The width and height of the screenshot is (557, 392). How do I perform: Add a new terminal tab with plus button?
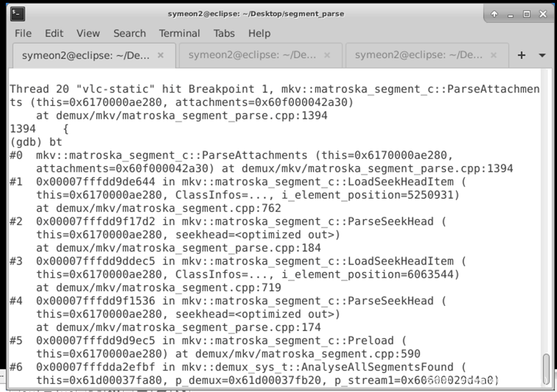click(522, 55)
